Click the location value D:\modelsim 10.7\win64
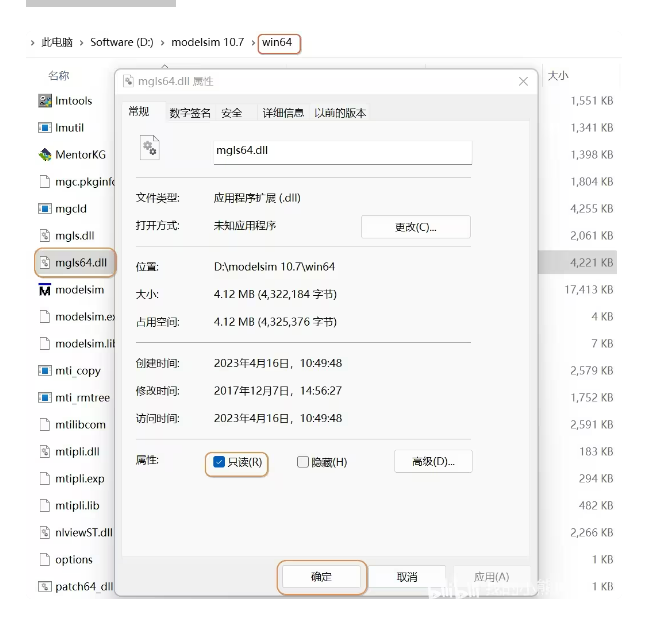Image resolution: width=656 pixels, height=620 pixels. coord(274,267)
